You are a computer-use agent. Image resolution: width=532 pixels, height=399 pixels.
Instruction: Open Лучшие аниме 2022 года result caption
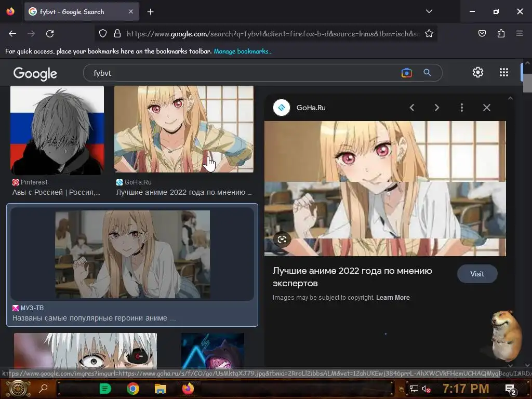click(x=183, y=192)
